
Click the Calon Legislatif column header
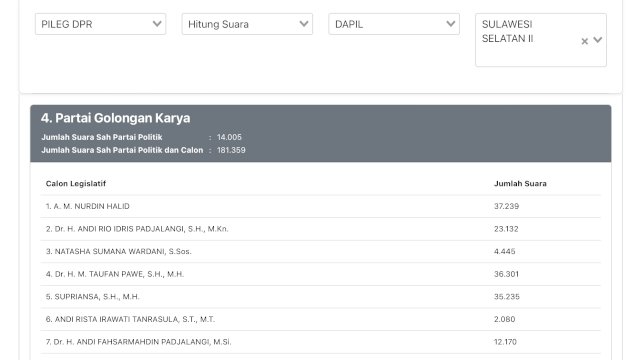[76, 184]
